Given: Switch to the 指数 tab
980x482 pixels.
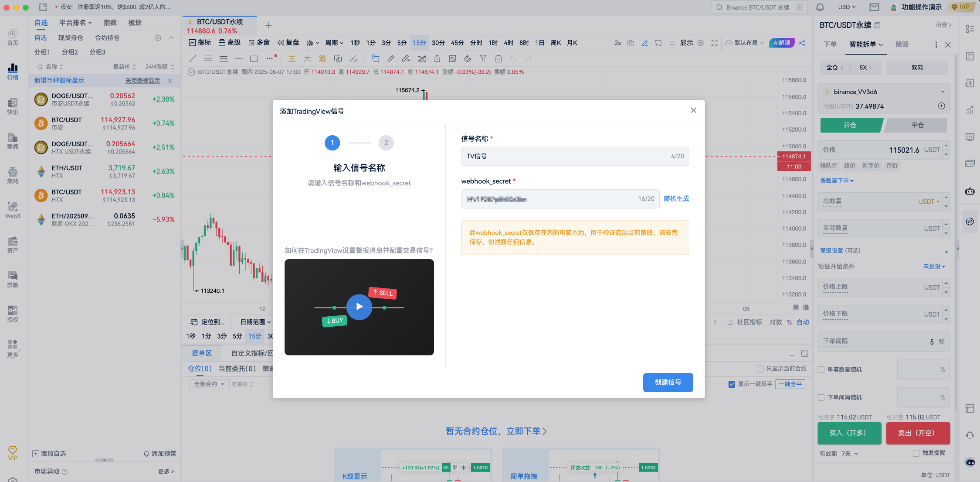Looking at the screenshot, I should pyautogui.click(x=110, y=23).
